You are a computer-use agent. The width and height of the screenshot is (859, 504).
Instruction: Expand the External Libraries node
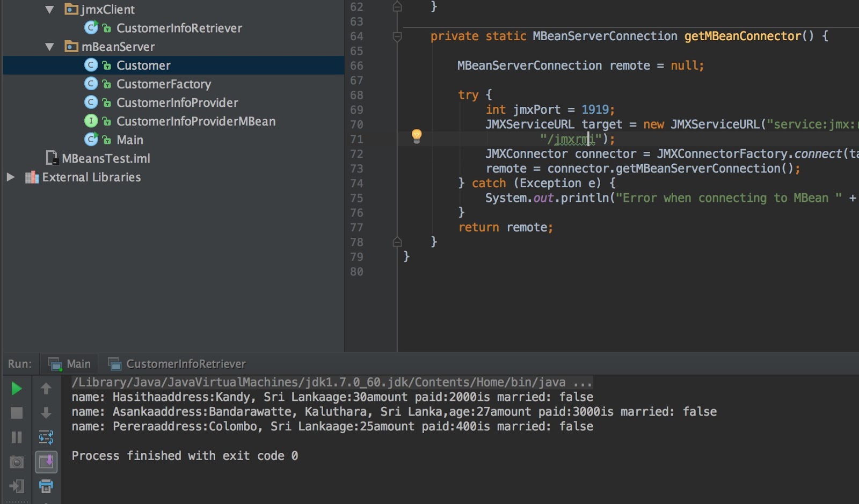(9, 177)
